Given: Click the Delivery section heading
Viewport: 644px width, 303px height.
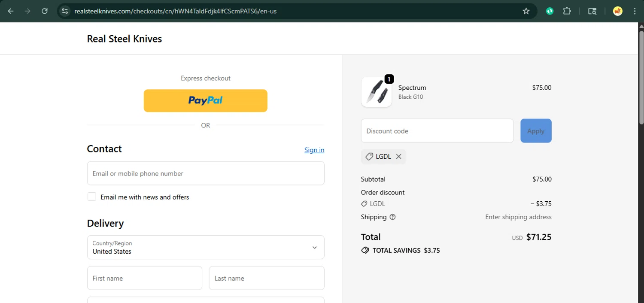Looking at the screenshot, I should (105, 223).
